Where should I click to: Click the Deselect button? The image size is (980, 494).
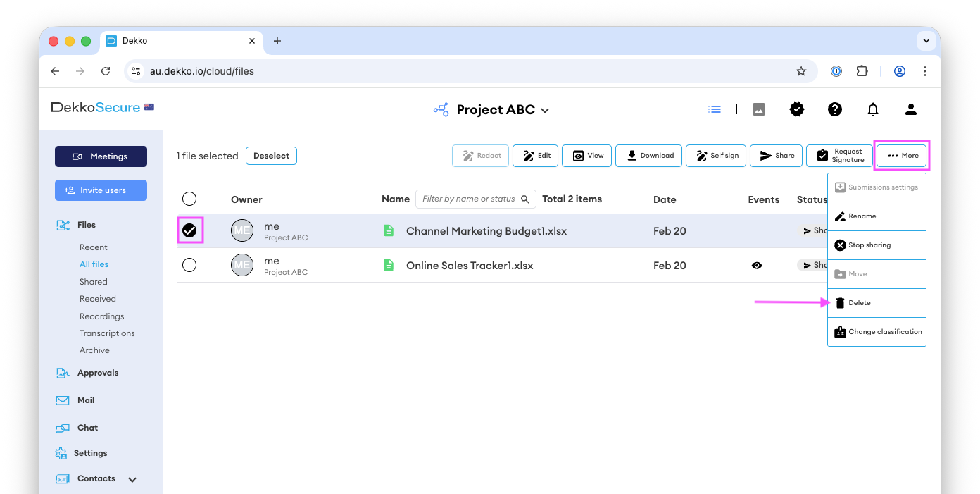(271, 156)
